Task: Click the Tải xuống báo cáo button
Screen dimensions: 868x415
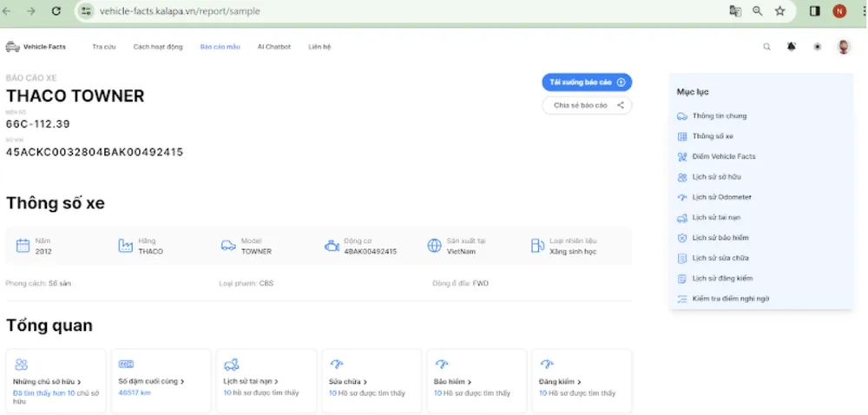Action: (587, 82)
